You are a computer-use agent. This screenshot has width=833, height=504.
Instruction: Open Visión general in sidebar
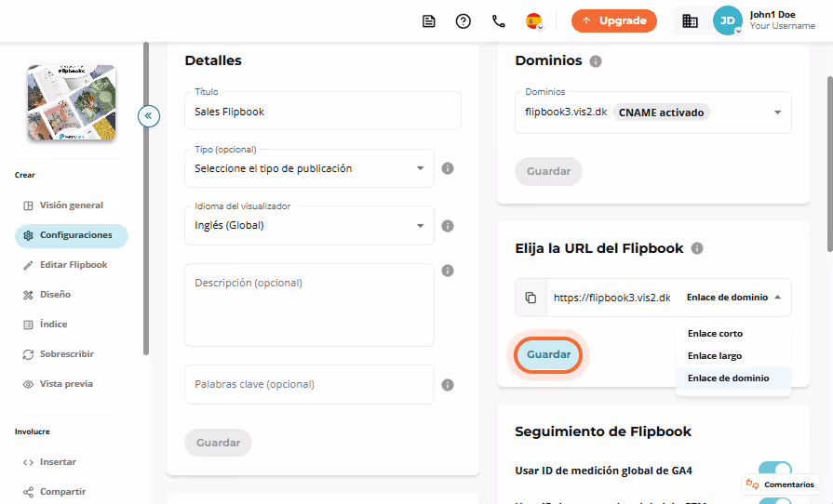coord(71,206)
